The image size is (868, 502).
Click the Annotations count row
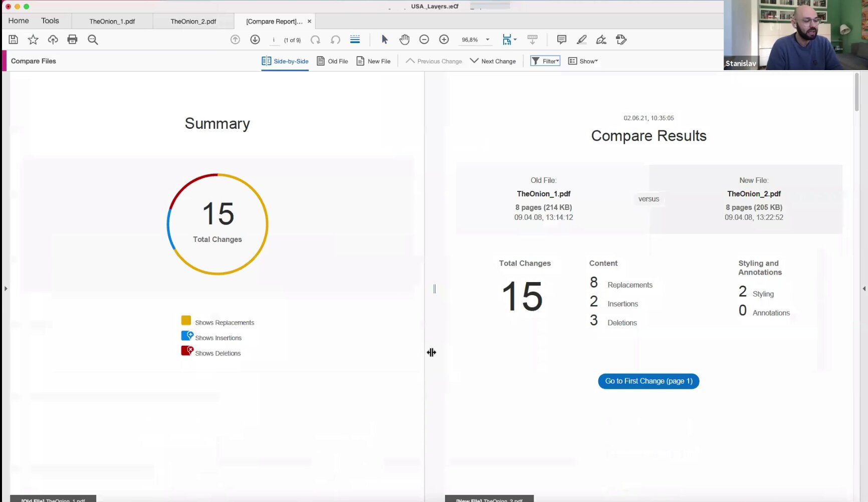[x=764, y=311]
